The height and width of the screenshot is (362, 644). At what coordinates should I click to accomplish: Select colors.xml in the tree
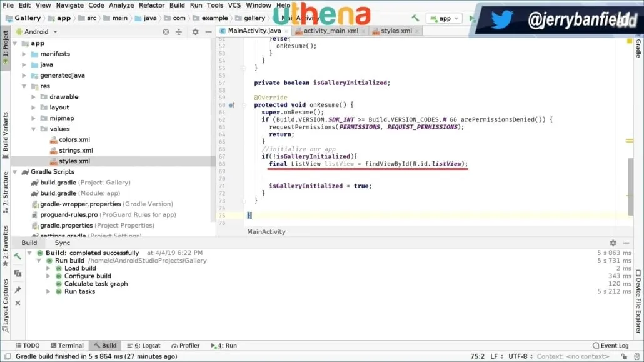point(74,139)
